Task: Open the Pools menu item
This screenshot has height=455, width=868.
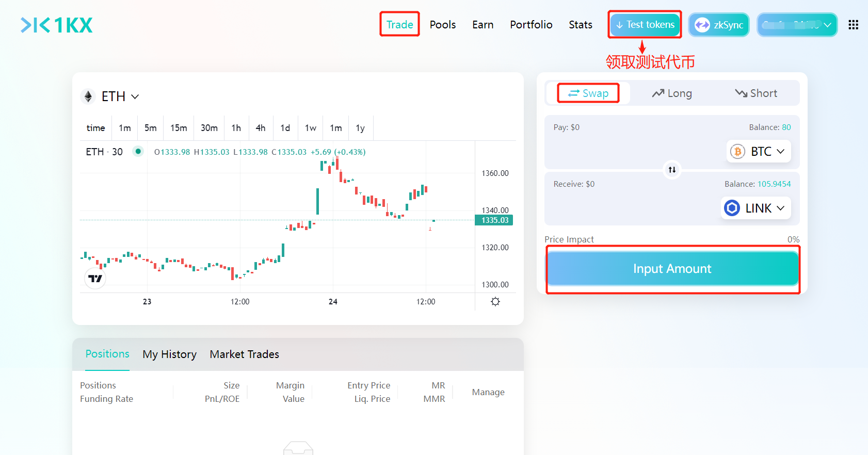Action: coord(442,25)
